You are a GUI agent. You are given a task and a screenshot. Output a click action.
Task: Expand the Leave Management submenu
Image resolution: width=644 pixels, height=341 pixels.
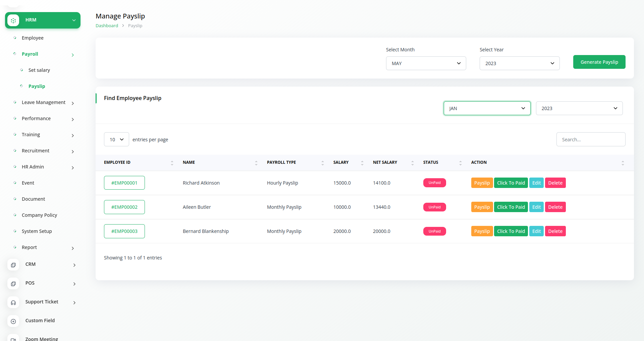73,103
